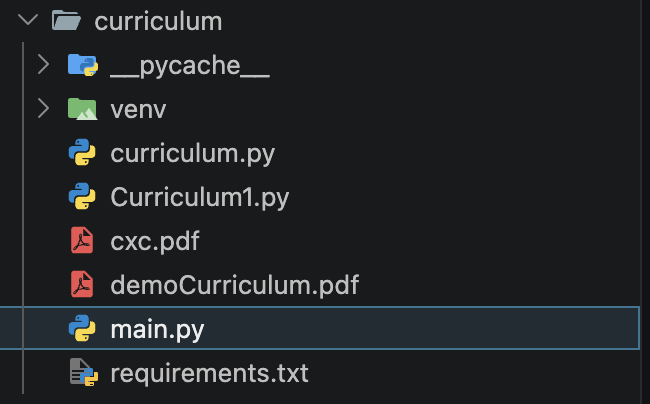
Task: Select the curriculum root folder label
Action: [x=158, y=21]
